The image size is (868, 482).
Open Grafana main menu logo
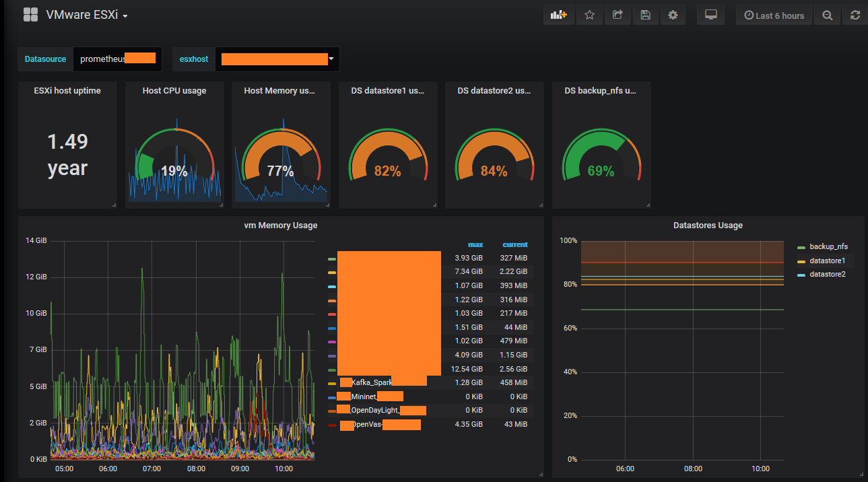click(x=30, y=15)
